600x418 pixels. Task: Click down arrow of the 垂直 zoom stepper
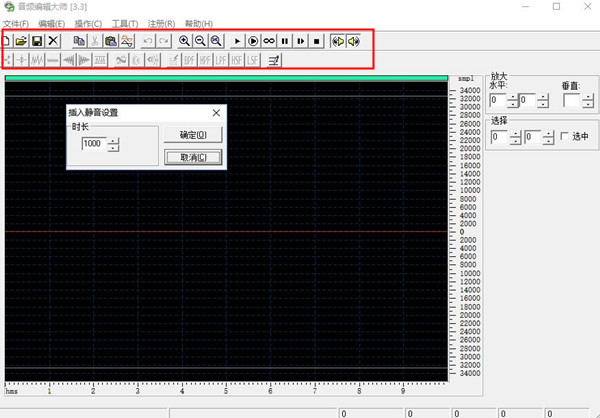588,104
